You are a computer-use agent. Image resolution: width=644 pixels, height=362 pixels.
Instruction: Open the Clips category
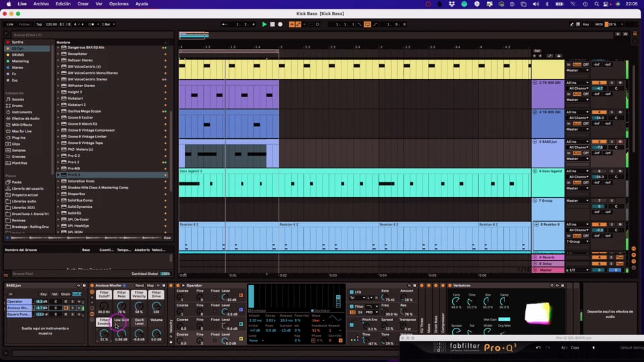[x=16, y=144]
